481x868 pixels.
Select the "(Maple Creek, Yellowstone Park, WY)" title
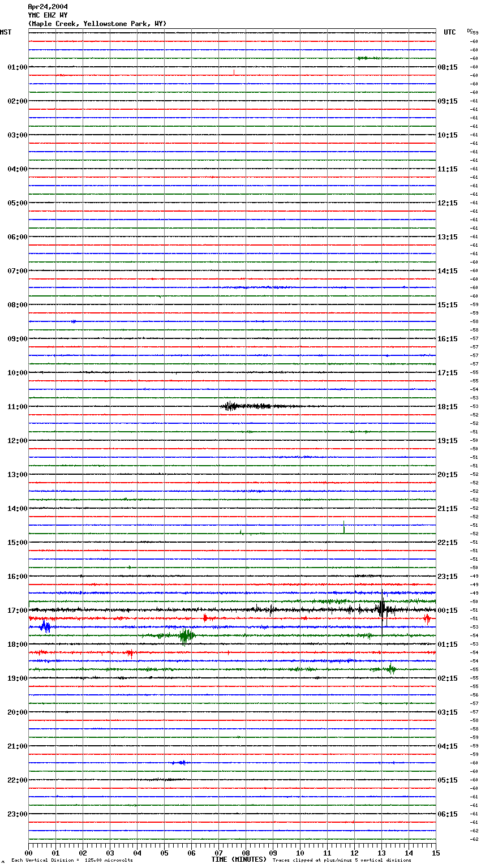point(97,24)
